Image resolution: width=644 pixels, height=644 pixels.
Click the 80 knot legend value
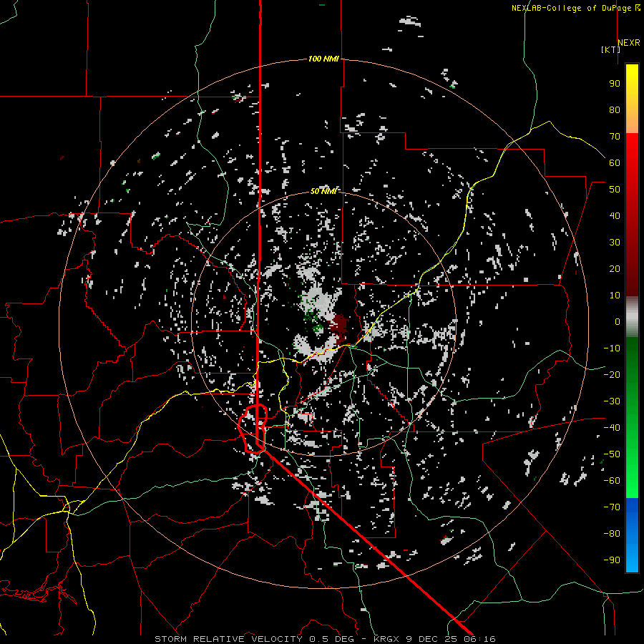[x=615, y=110]
